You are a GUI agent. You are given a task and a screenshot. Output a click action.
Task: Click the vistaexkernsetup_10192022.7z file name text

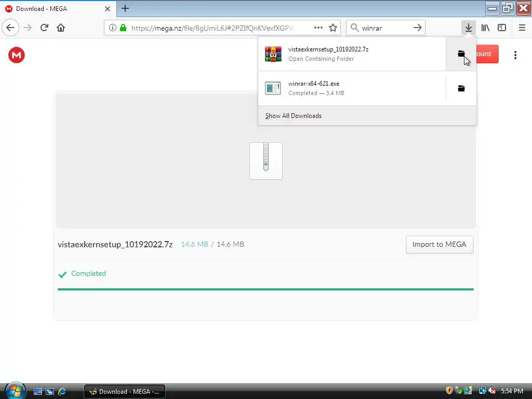point(115,244)
